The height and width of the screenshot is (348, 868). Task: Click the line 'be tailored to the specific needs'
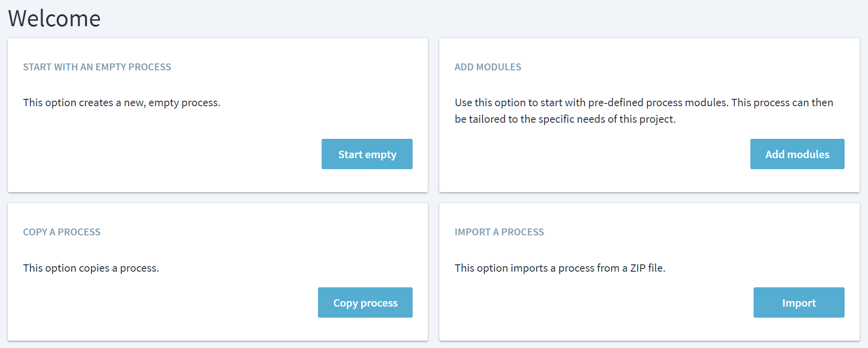click(x=565, y=119)
